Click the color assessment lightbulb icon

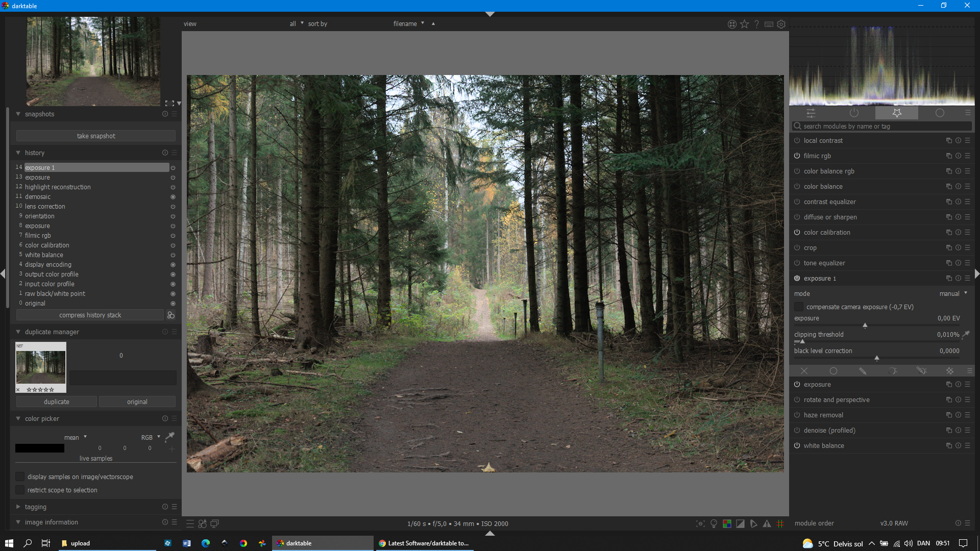pyautogui.click(x=714, y=523)
